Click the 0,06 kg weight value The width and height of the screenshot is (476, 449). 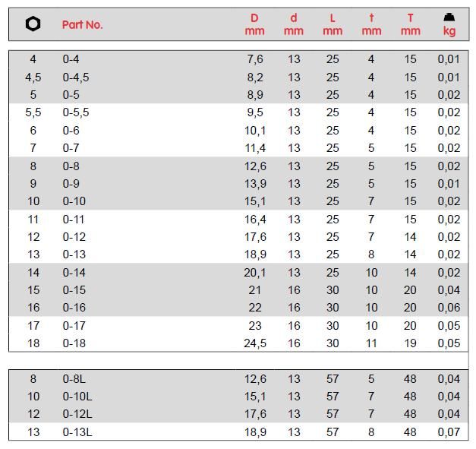coord(449,308)
